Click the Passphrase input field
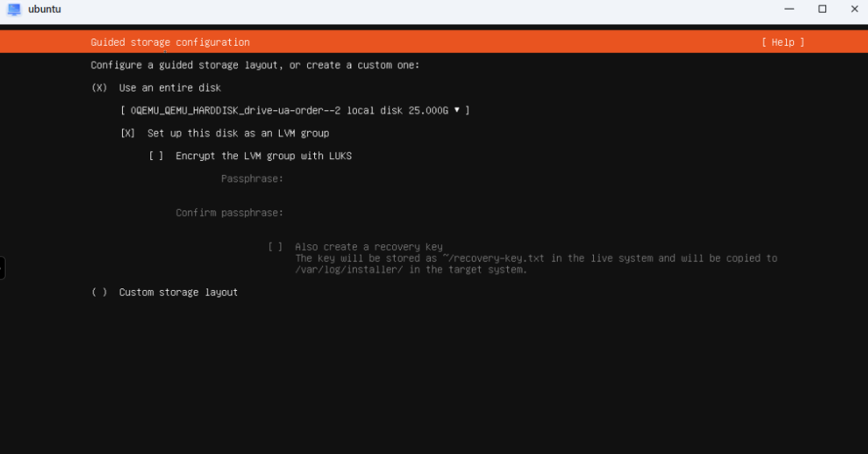Screen dimensions: 868x454 pyautogui.click(x=402, y=178)
